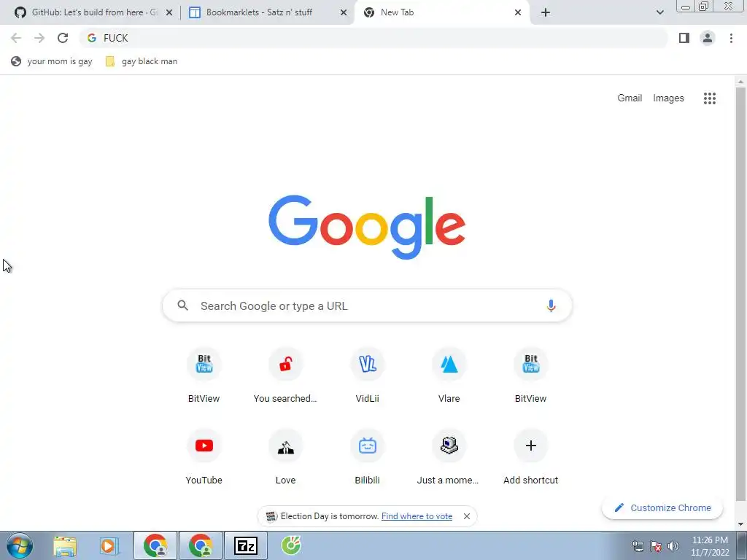Open the first BitView shortcut
The image size is (747, 560).
(204, 376)
